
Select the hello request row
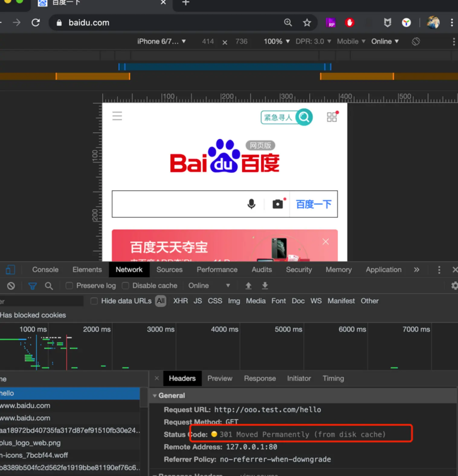pos(70,393)
